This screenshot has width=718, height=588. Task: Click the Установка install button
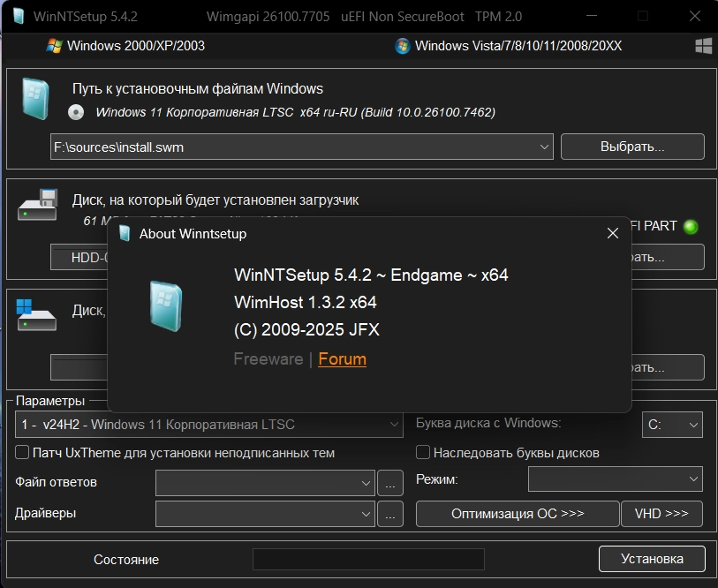(652, 559)
